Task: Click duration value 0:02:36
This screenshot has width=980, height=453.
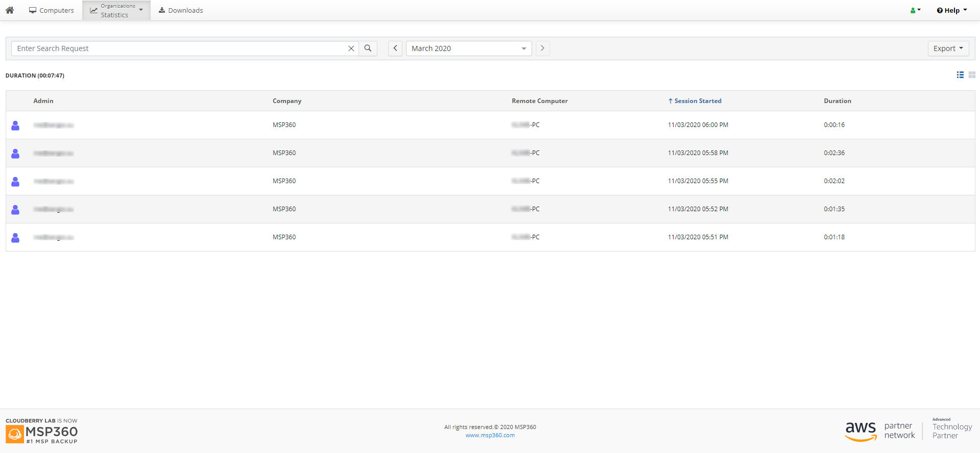Action: click(x=834, y=153)
